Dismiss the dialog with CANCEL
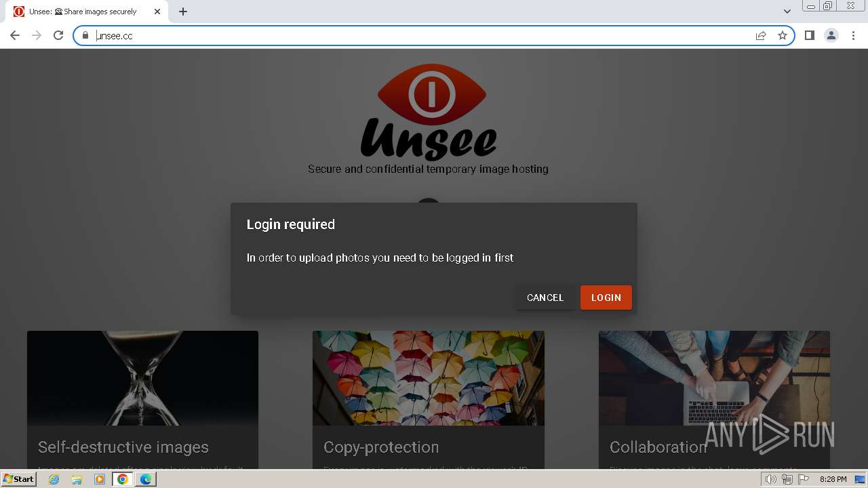Image resolution: width=868 pixels, height=488 pixels. tap(545, 298)
